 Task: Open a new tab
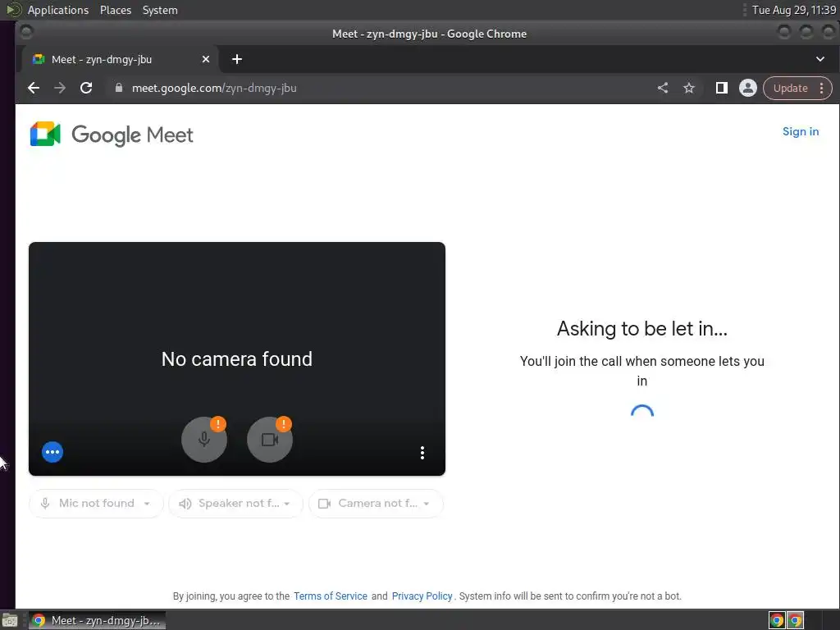click(237, 59)
